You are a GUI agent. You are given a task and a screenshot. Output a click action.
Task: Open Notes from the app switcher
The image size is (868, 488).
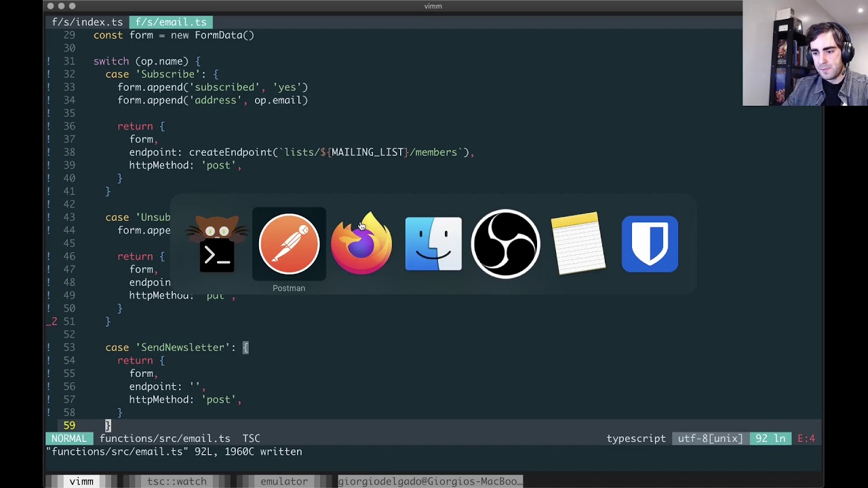tap(578, 244)
